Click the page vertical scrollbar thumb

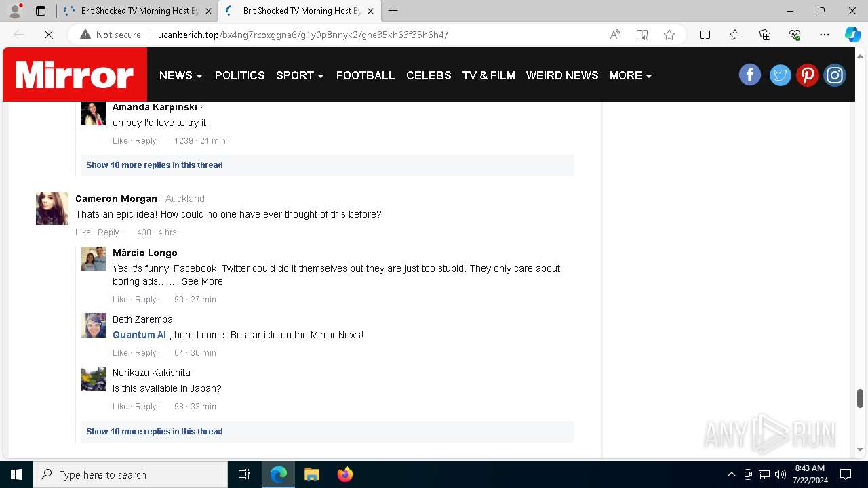(x=860, y=399)
